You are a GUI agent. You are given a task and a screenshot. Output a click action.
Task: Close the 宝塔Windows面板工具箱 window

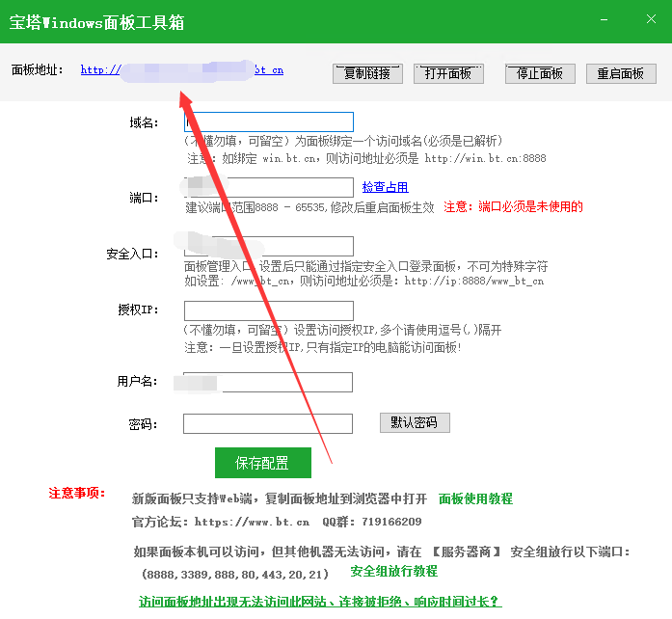pos(651,19)
